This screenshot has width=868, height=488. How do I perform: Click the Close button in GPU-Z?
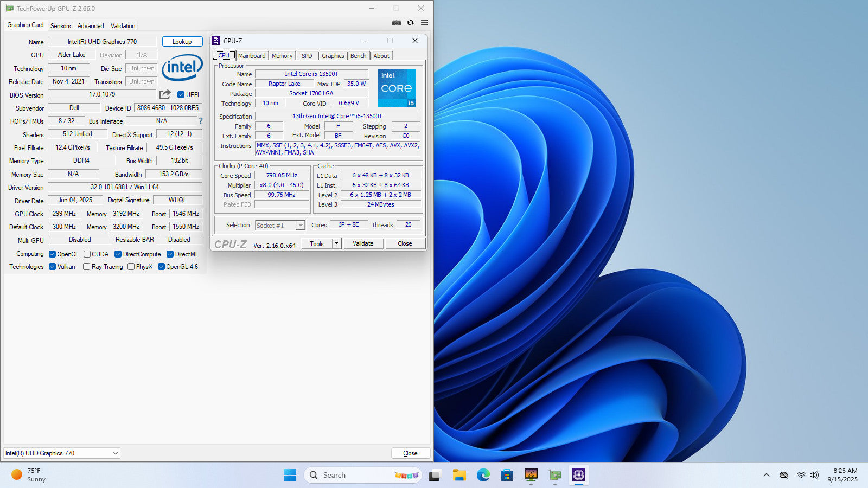pyautogui.click(x=411, y=453)
